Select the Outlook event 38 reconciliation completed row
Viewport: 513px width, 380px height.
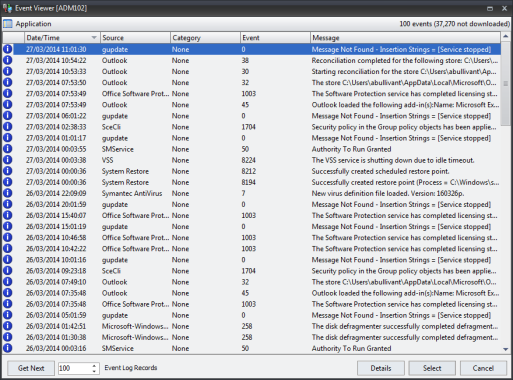click(251, 60)
